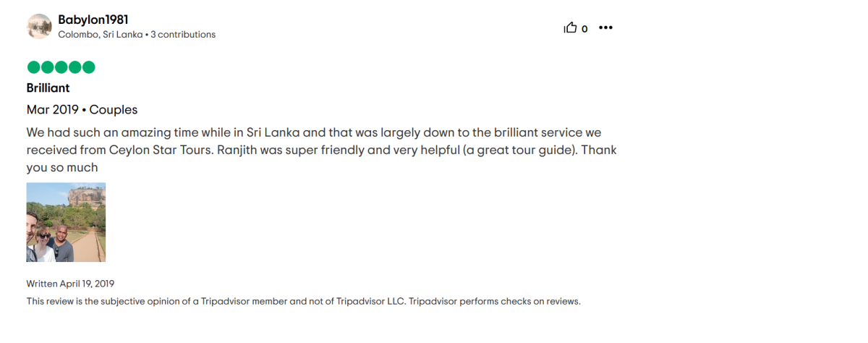Click the thumbs-up helpful icon
The width and height of the screenshot is (868, 343).
tap(571, 28)
